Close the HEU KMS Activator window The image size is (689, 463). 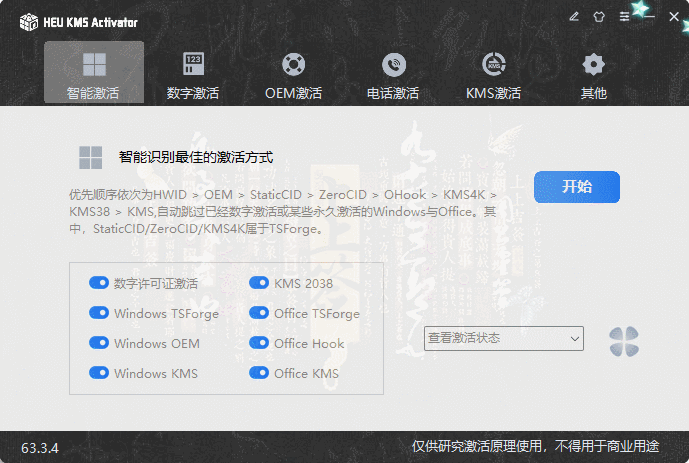pos(674,17)
